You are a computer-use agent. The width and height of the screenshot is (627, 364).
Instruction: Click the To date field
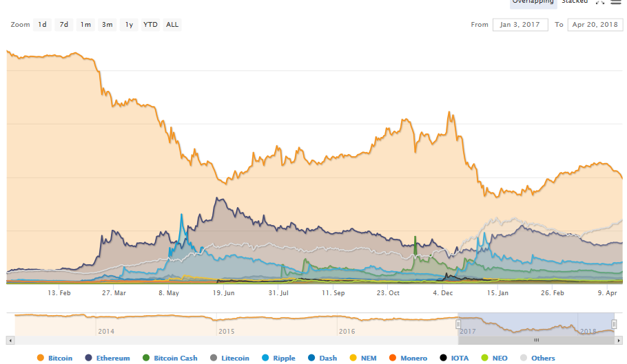pyautogui.click(x=595, y=25)
